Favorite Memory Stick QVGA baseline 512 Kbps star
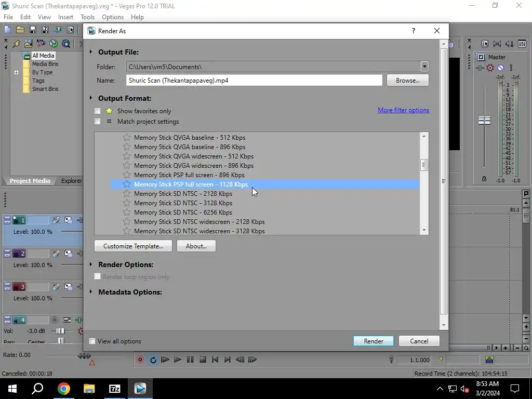 (x=127, y=137)
